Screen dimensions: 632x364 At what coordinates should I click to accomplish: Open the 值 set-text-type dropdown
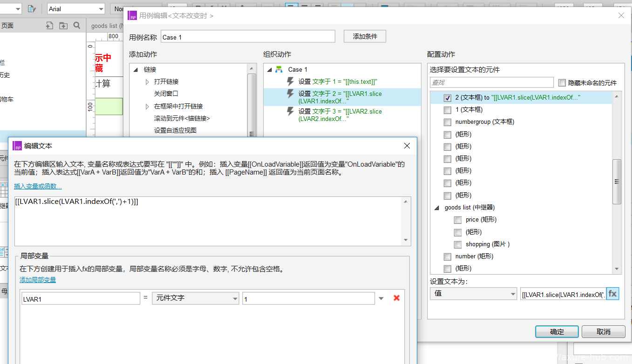tap(513, 294)
